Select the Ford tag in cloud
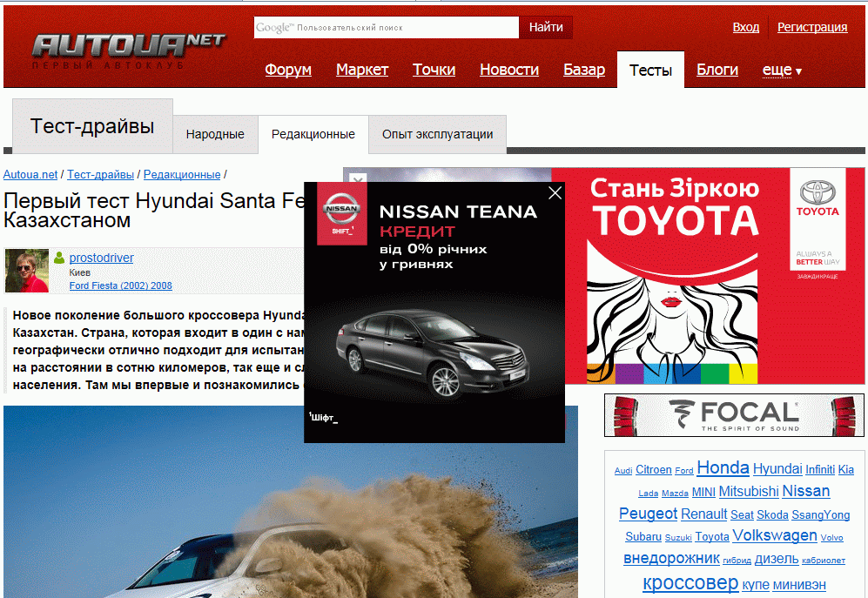868x598 pixels. pyautogui.click(x=683, y=471)
